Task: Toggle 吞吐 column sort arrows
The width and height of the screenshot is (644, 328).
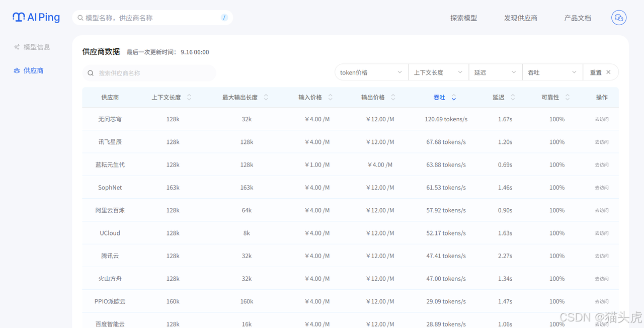Action: [x=454, y=97]
